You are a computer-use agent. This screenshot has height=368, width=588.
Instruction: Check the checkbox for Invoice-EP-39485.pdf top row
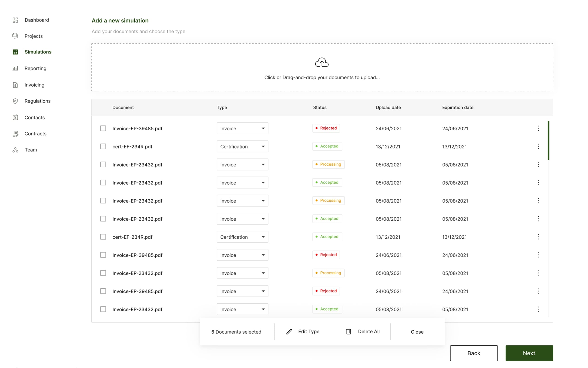click(103, 128)
